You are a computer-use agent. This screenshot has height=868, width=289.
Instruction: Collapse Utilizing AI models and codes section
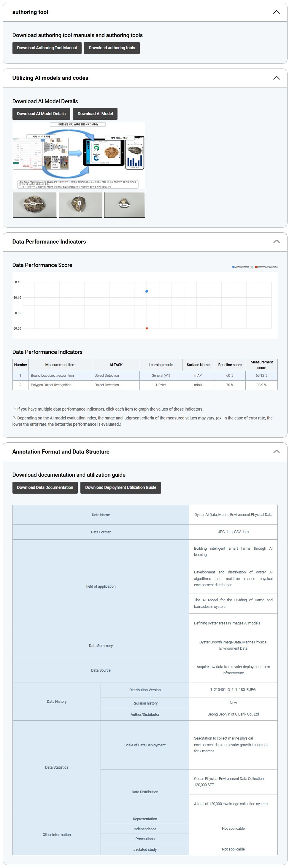276,78
